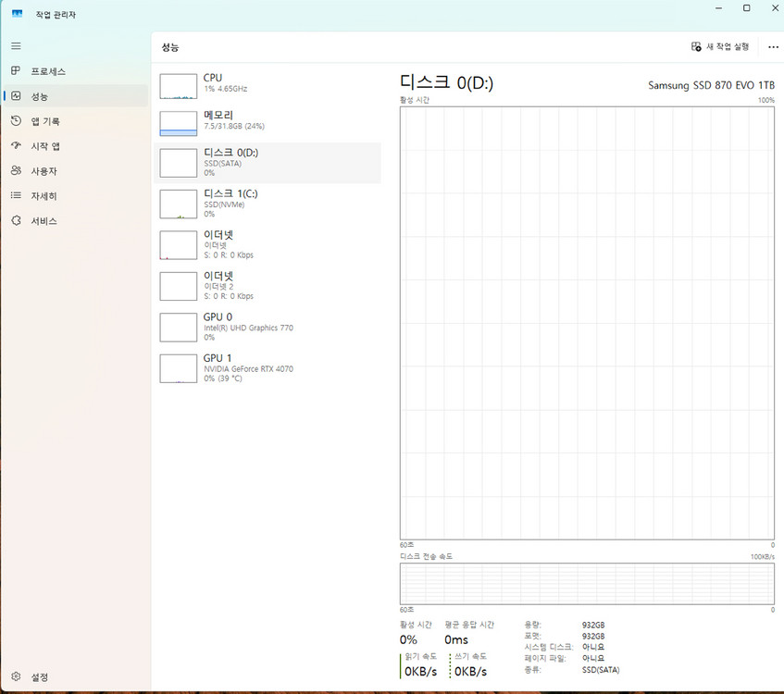Select the 성능 (Performance) sidebar icon

coord(16,95)
